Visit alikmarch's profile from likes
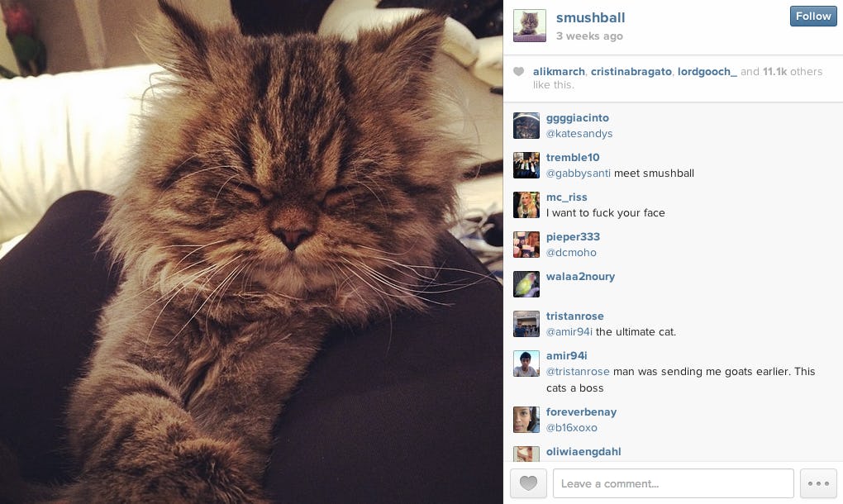The width and height of the screenshot is (843, 504). 559,71
